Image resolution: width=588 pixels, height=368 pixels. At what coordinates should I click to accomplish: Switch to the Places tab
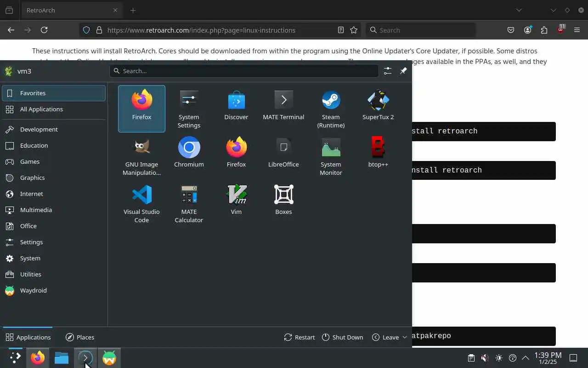coord(80,337)
